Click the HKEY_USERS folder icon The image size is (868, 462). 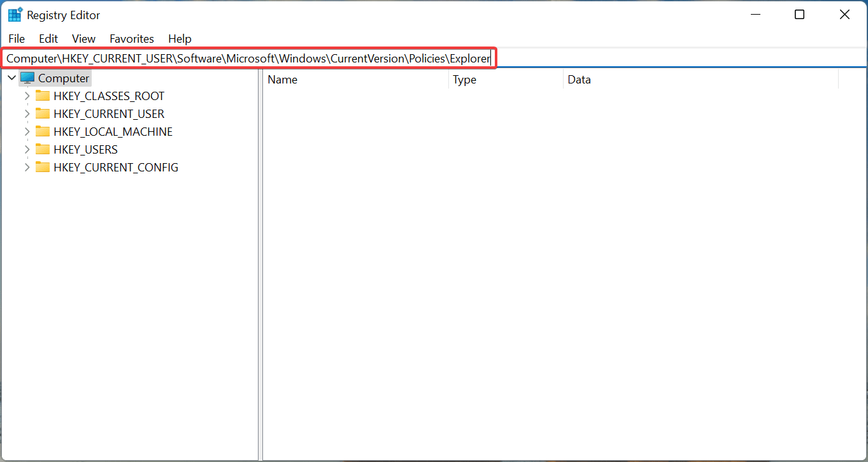tap(43, 150)
